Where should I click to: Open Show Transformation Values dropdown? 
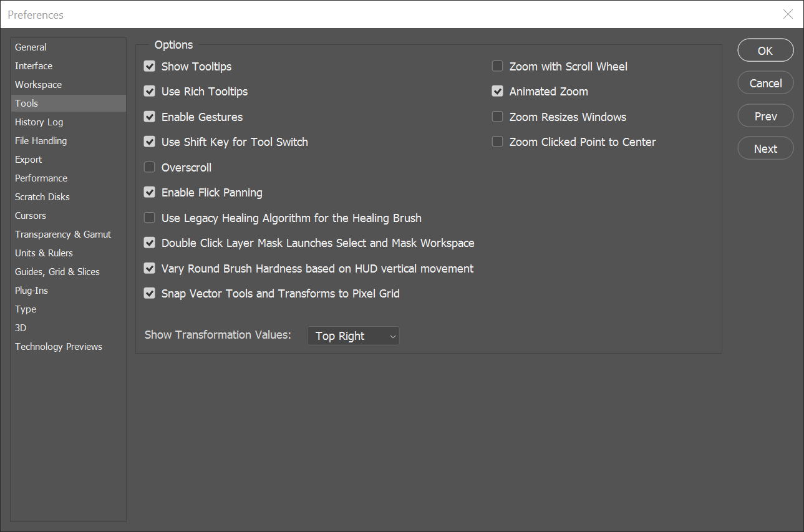tap(353, 336)
